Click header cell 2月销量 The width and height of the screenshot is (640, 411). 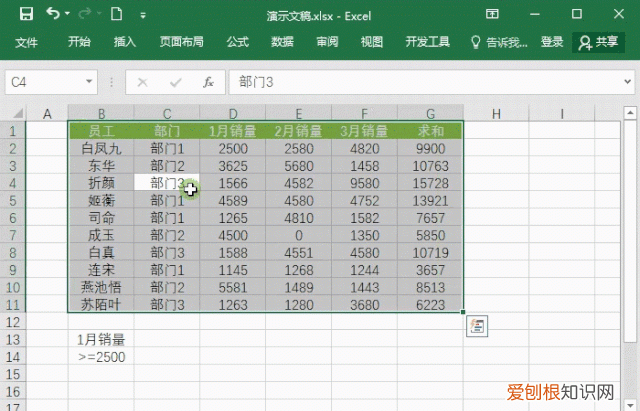click(x=298, y=131)
